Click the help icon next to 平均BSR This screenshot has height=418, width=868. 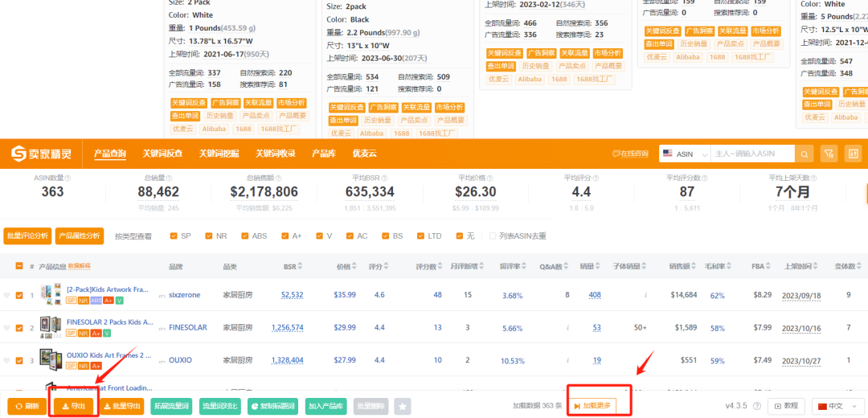(383, 178)
